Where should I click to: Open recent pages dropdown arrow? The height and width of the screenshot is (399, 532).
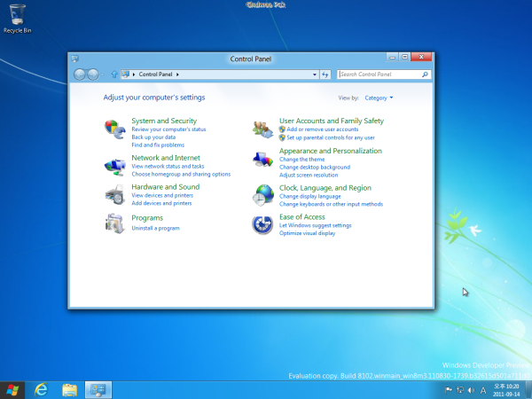103,74
